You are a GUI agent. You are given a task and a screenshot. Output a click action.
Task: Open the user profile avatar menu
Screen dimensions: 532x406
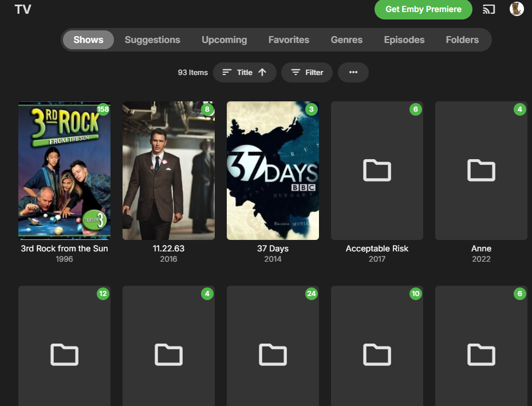pos(516,9)
